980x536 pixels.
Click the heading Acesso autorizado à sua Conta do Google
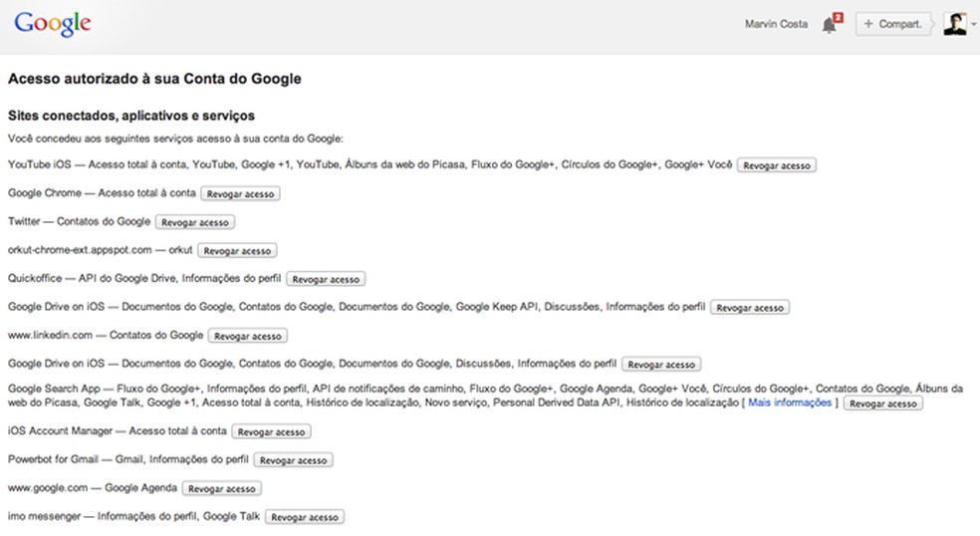154,79
